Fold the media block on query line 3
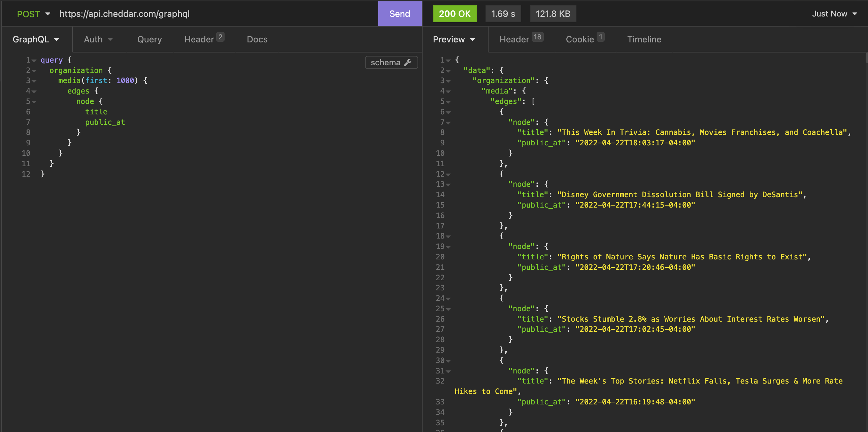This screenshot has height=432, width=868. pyautogui.click(x=34, y=81)
